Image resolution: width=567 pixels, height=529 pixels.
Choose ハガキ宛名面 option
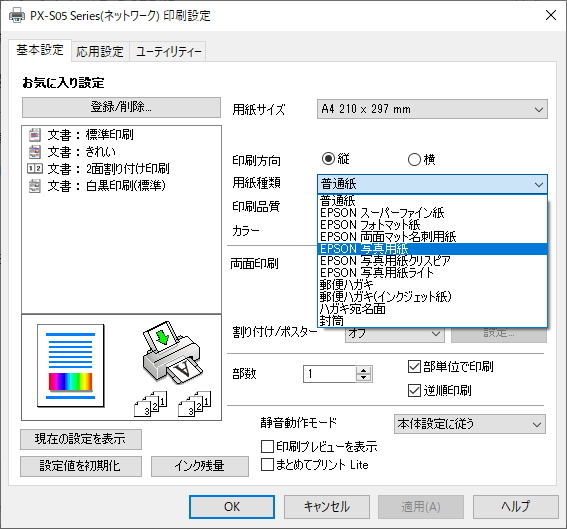coord(432,308)
